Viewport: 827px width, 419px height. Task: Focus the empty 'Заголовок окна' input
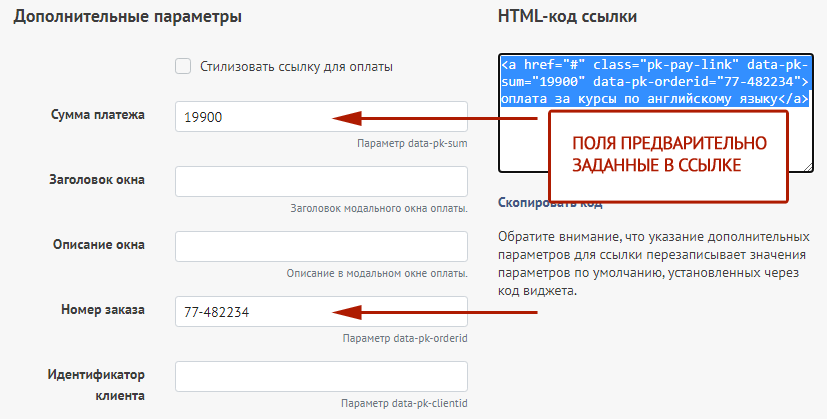click(320, 182)
